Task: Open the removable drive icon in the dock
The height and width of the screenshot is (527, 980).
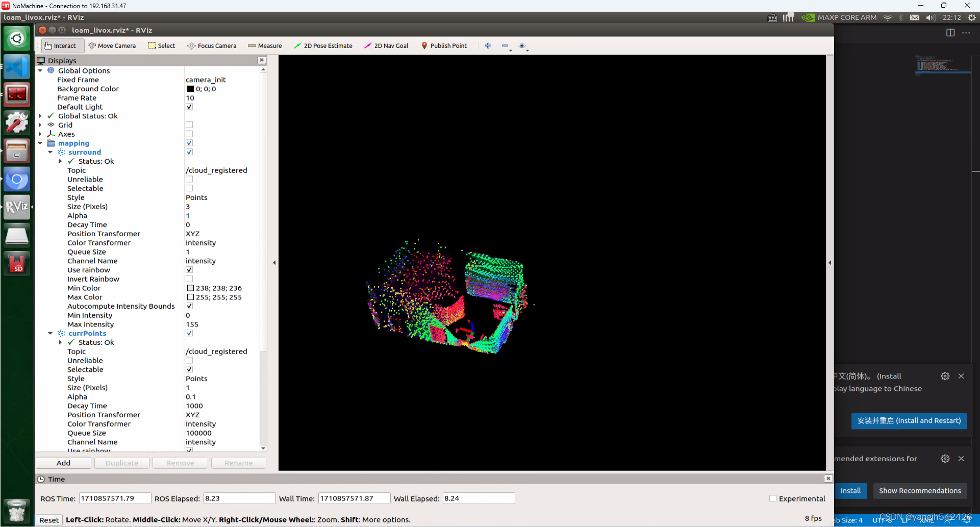Action: click(17, 236)
